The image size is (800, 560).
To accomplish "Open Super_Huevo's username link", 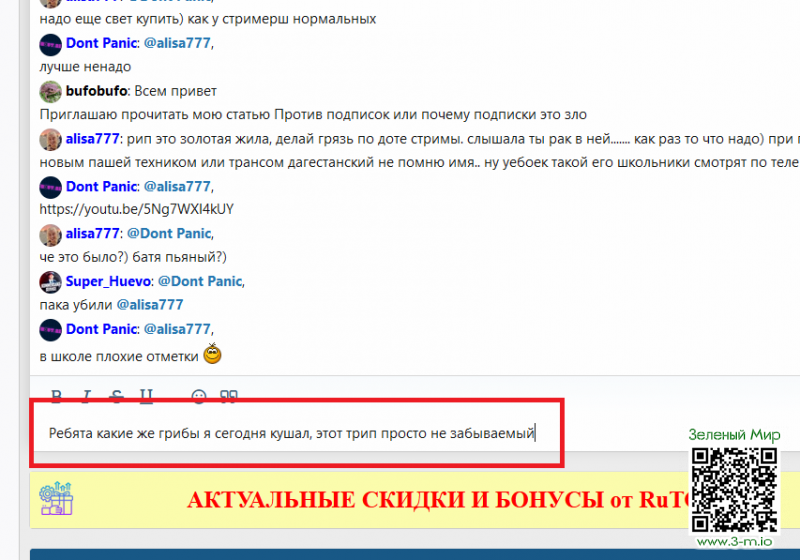I will (107, 281).
